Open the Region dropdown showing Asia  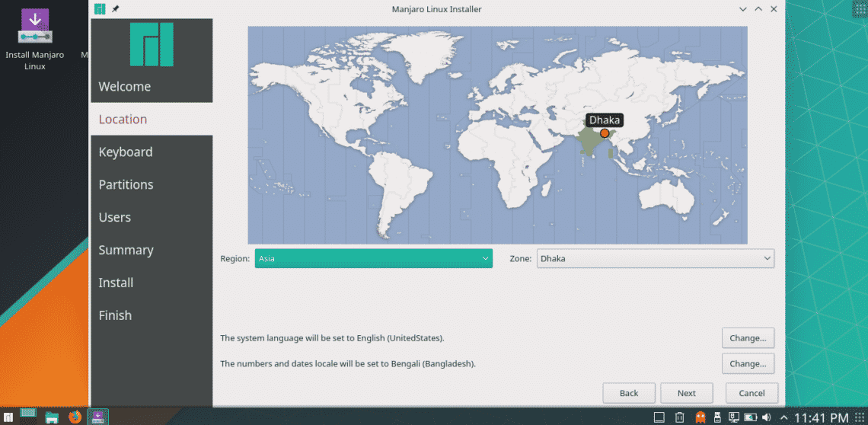tap(374, 258)
